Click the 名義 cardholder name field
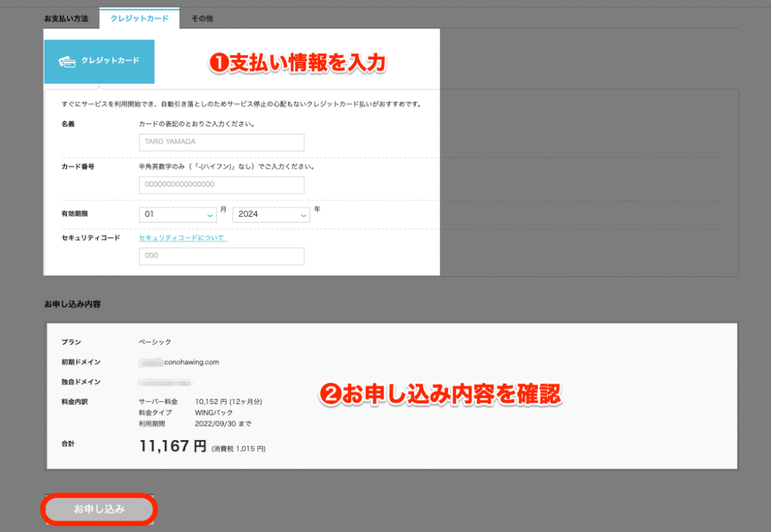 tap(221, 143)
